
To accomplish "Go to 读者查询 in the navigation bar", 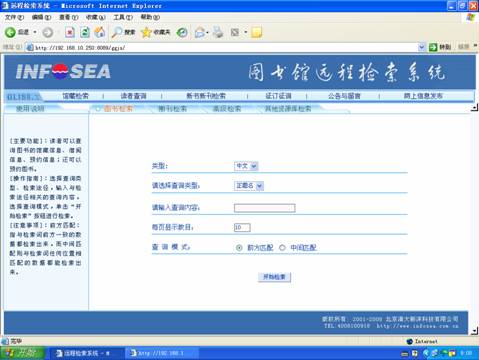I will click(133, 96).
